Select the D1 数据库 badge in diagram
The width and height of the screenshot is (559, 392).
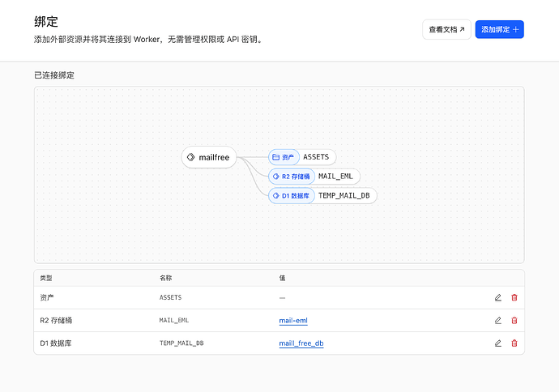(292, 196)
